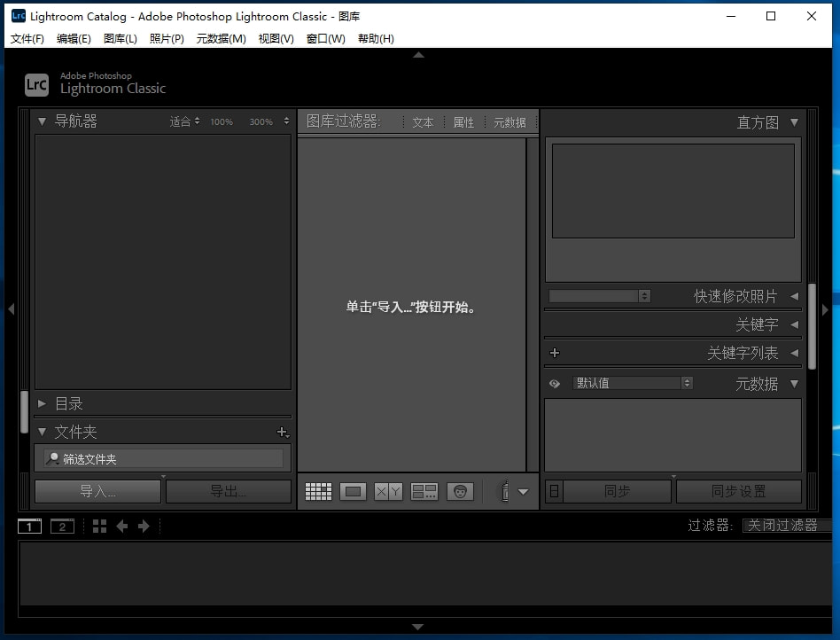Open 图库(L) menu

(121, 39)
